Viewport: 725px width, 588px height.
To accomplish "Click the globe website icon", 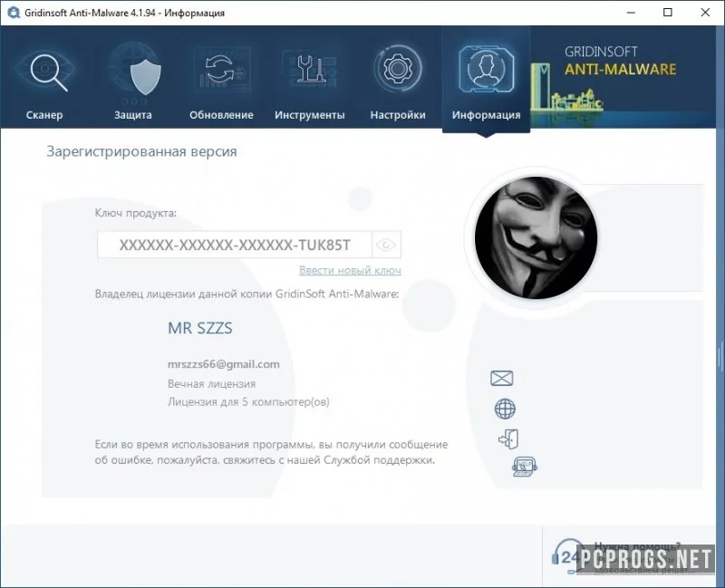I will (505, 409).
